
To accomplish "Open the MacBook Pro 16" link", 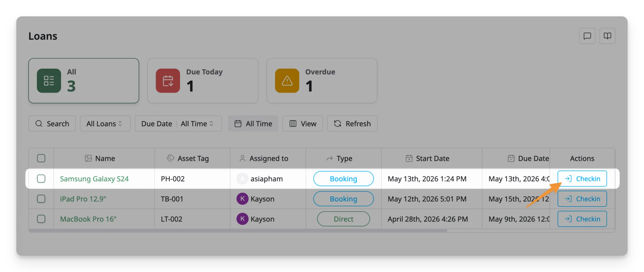I will [88, 219].
